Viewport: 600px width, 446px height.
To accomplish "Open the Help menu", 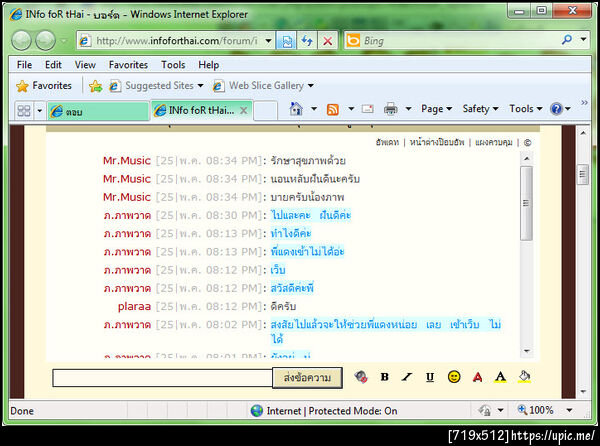I will [208, 65].
